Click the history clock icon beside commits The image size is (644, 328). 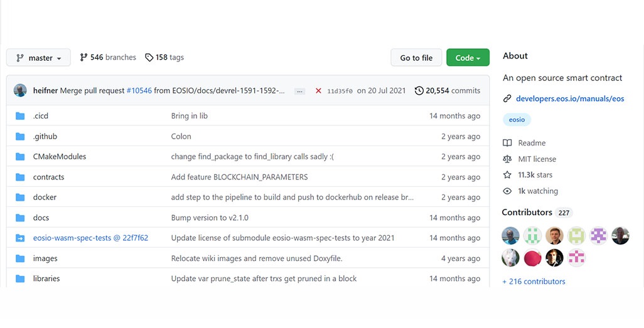pyautogui.click(x=419, y=91)
